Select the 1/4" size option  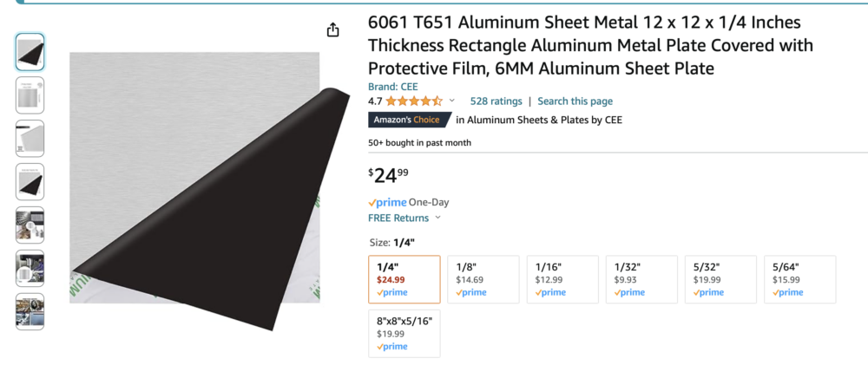[404, 279]
